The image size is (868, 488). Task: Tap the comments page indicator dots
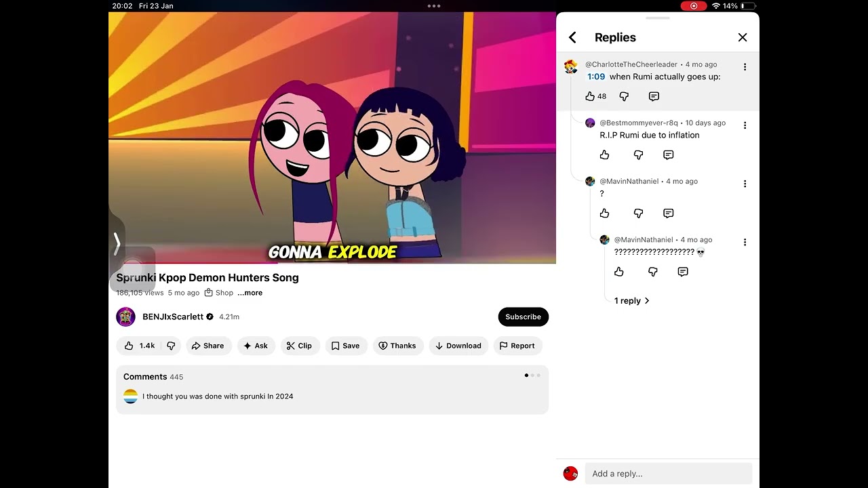coord(532,375)
